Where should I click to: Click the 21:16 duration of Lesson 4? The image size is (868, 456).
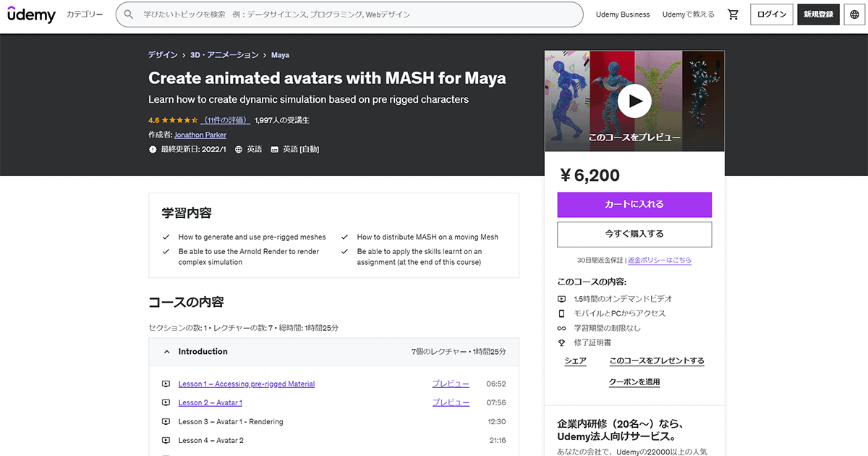(497, 440)
